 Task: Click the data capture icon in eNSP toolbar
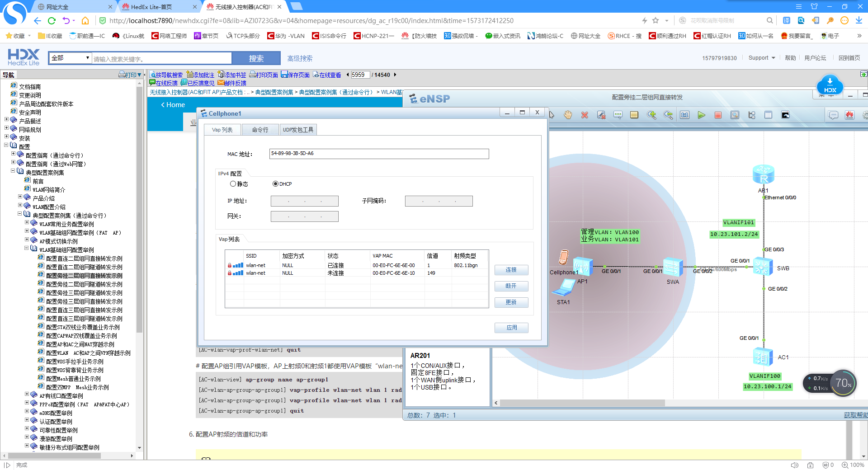735,115
